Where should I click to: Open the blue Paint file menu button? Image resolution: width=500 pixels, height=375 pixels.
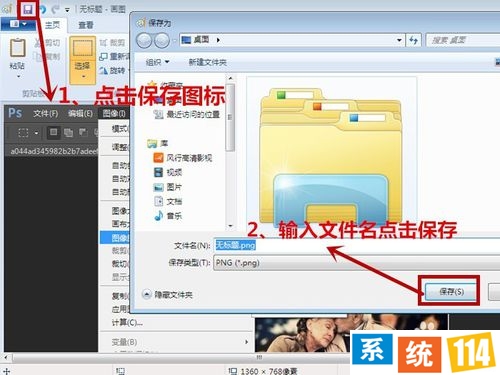18,24
